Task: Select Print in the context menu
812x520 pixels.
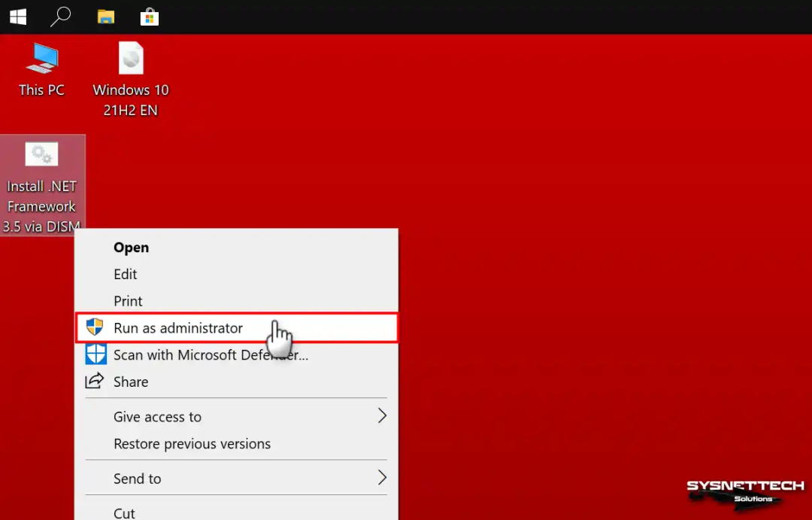Action: (128, 301)
